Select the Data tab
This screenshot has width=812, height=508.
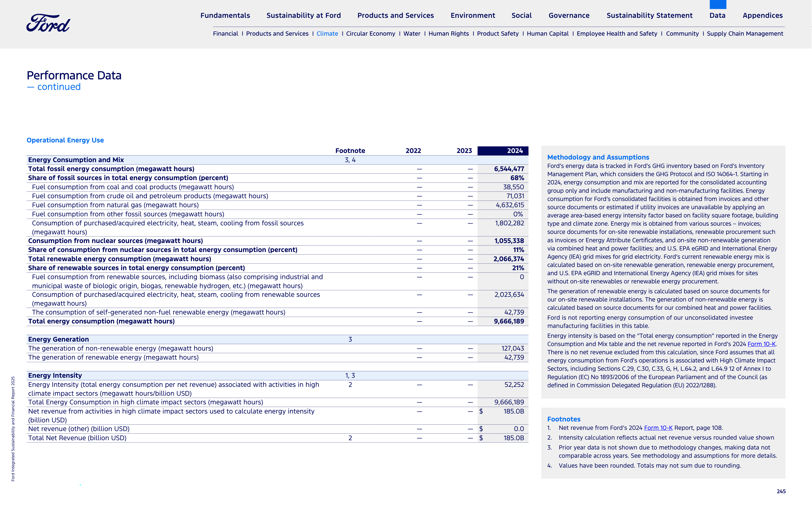717,15
